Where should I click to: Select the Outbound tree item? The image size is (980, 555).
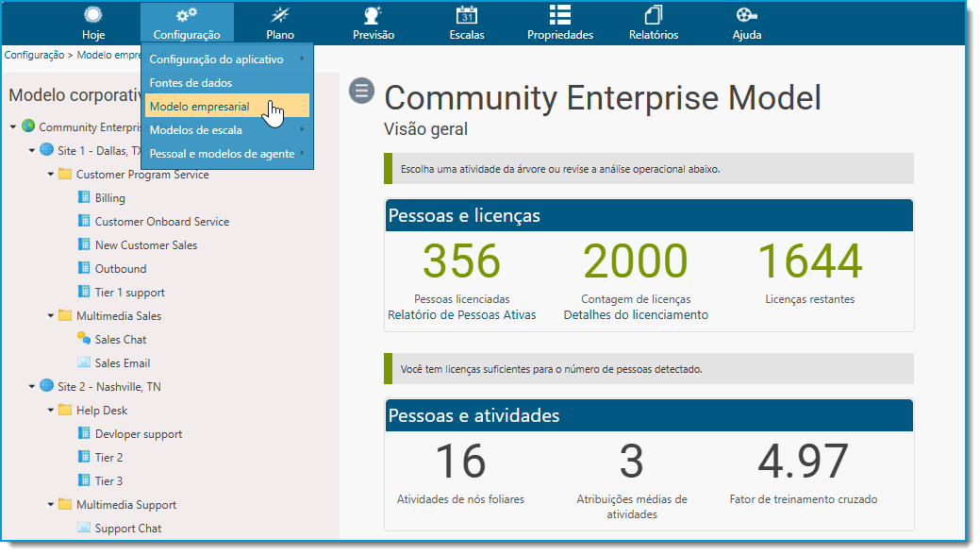[x=121, y=268]
